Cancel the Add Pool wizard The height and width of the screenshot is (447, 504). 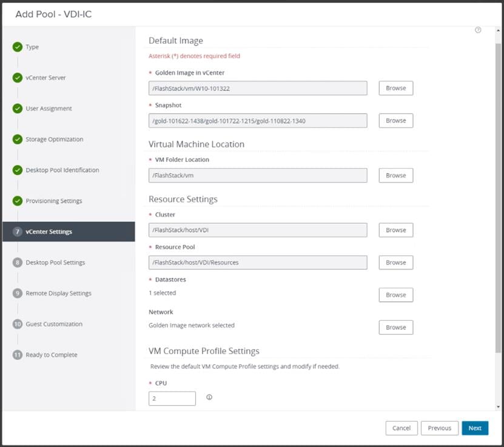pyautogui.click(x=402, y=428)
